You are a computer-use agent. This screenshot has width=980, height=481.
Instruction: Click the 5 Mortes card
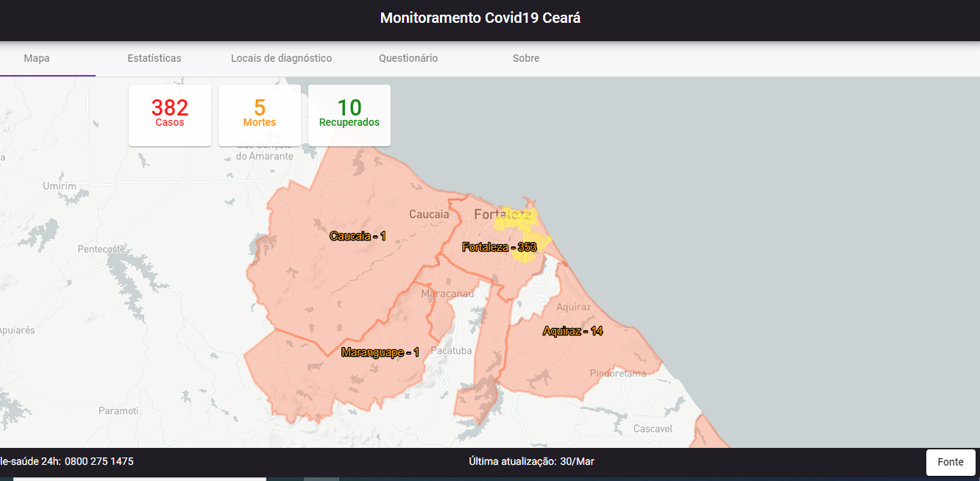[x=260, y=115]
